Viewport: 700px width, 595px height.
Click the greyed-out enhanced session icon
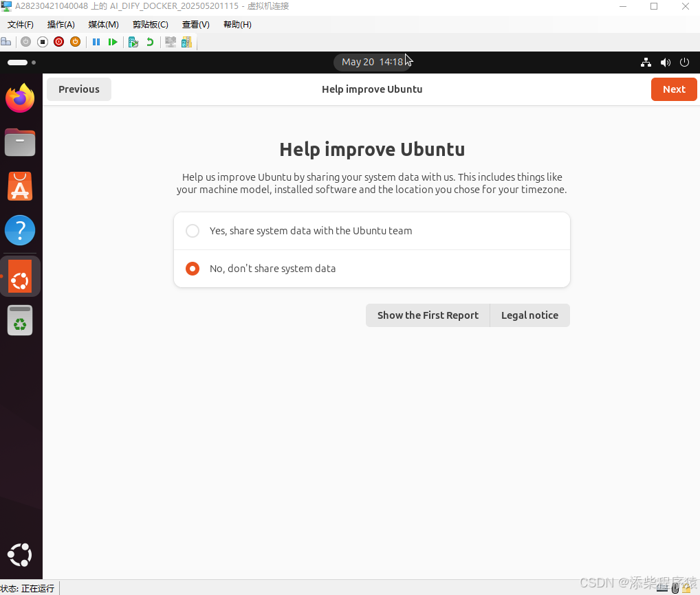click(171, 42)
